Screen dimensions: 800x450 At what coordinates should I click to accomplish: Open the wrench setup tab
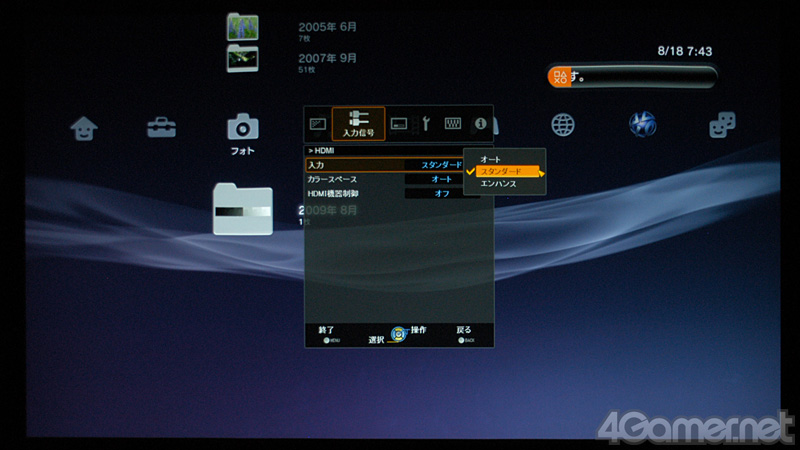point(426,124)
